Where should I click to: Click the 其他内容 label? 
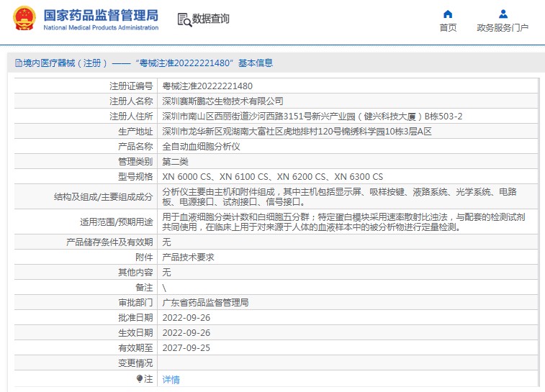click(x=135, y=272)
